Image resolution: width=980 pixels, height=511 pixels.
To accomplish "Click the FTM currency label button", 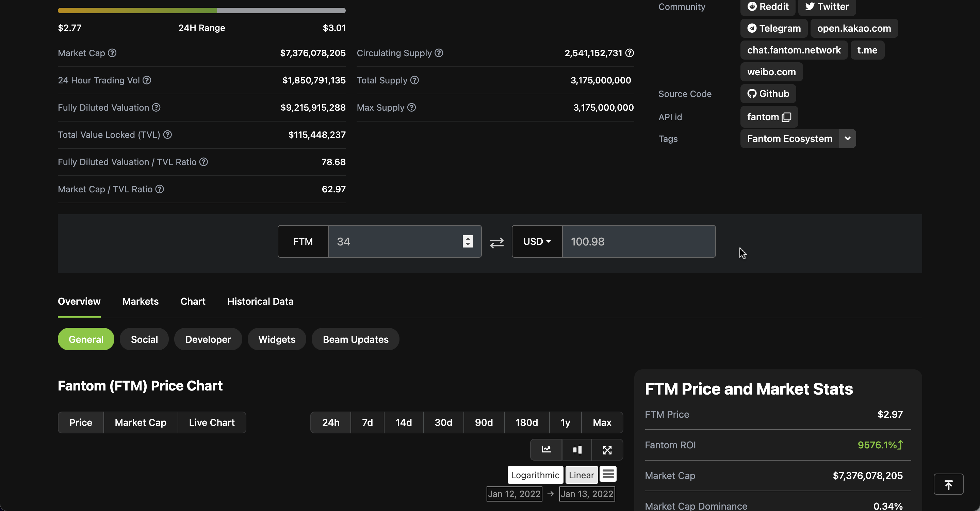I will coord(303,241).
